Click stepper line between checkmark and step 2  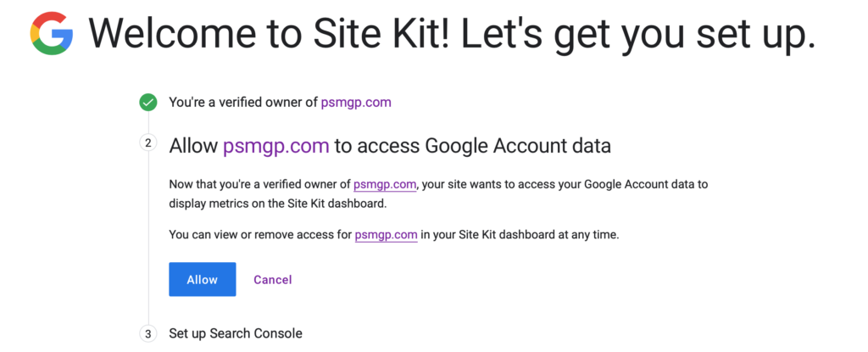[147, 122]
